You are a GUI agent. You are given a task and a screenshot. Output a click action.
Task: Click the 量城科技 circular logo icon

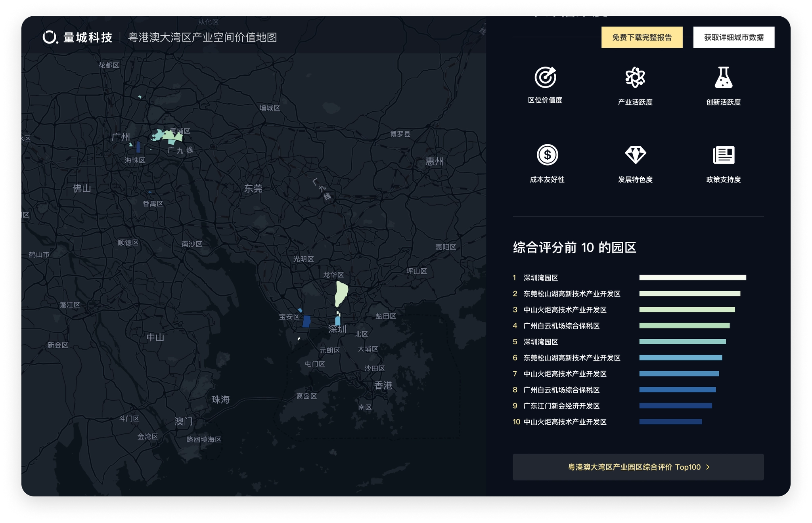click(x=50, y=37)
